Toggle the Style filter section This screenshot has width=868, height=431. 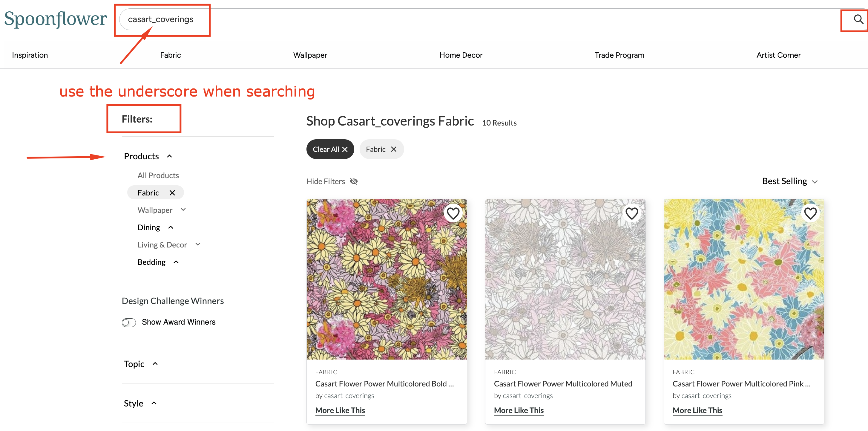(x=154, y=403)
